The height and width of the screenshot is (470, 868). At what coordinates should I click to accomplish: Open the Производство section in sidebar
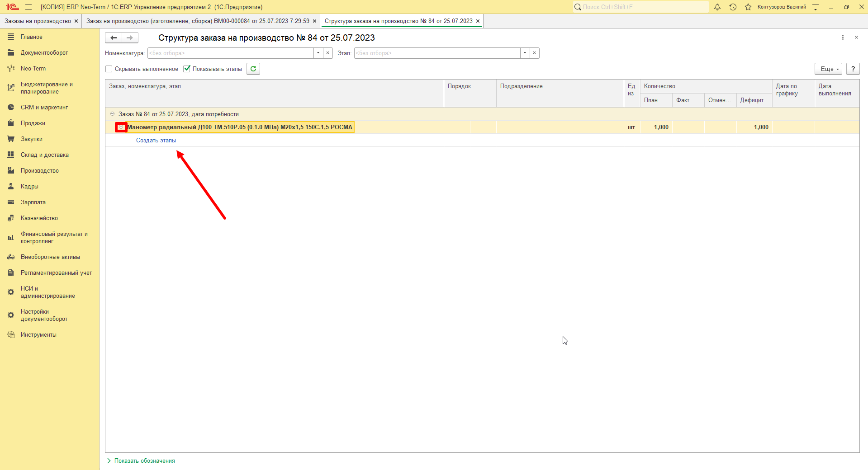[x=40, y=170]
